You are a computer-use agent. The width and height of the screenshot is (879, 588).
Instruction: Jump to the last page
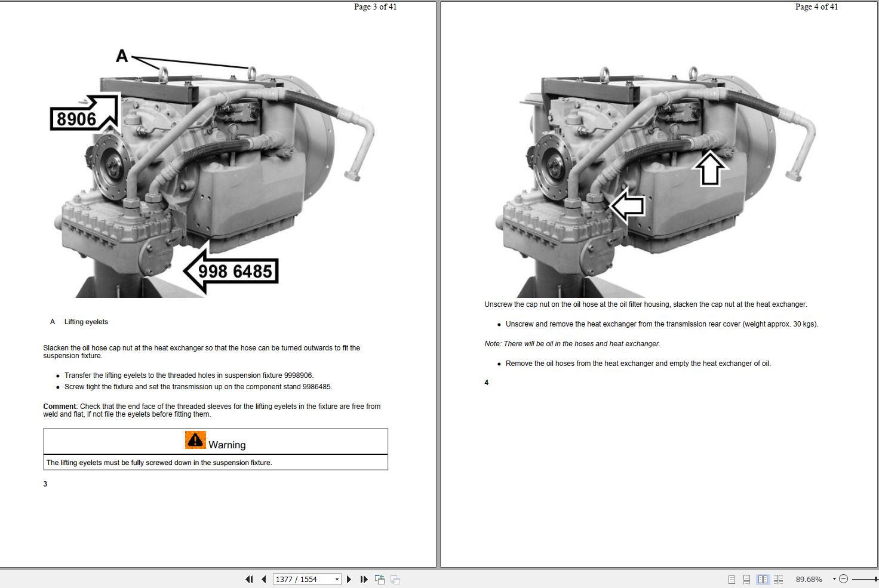tap(364, 579)
